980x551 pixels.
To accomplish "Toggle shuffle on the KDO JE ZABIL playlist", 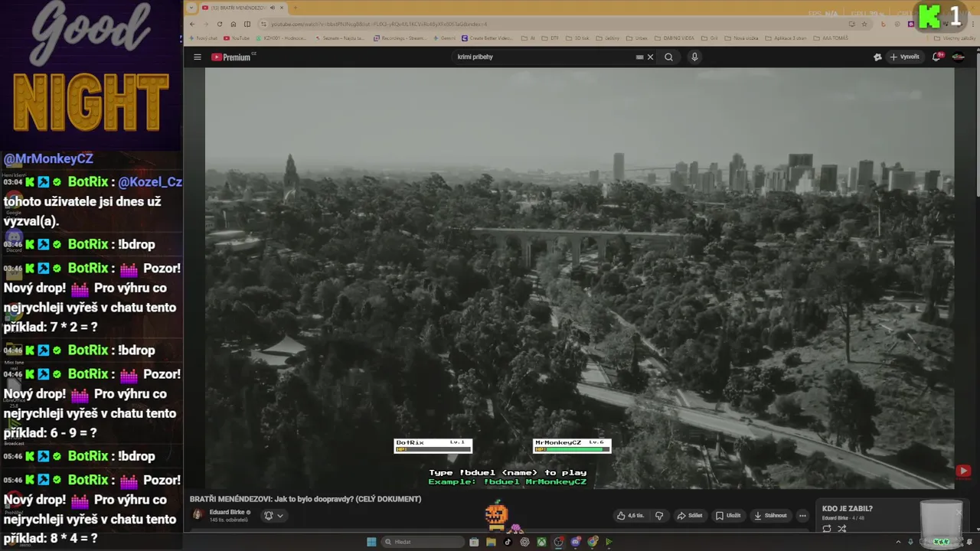I will [x=841, y=529].
